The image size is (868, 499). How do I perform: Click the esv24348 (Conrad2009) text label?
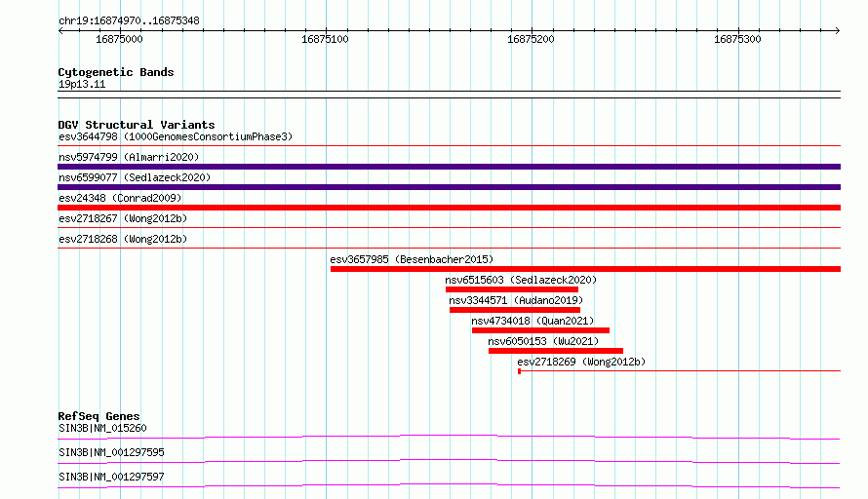point(120,198)
